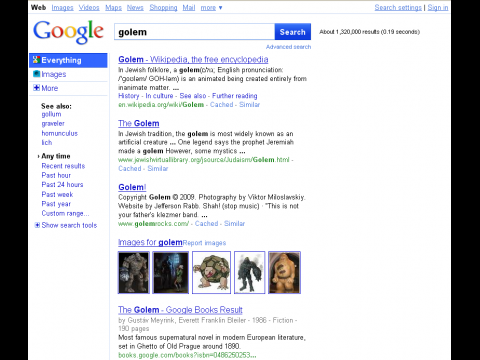Click Report images link
The height and width of the screenshot is (360, 480).
click(204, 243)
